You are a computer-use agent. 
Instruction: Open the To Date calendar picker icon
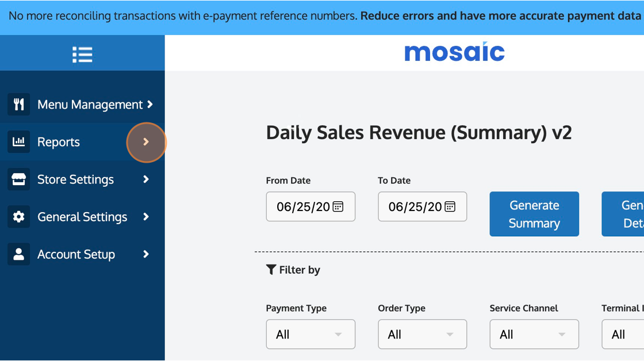450,206
